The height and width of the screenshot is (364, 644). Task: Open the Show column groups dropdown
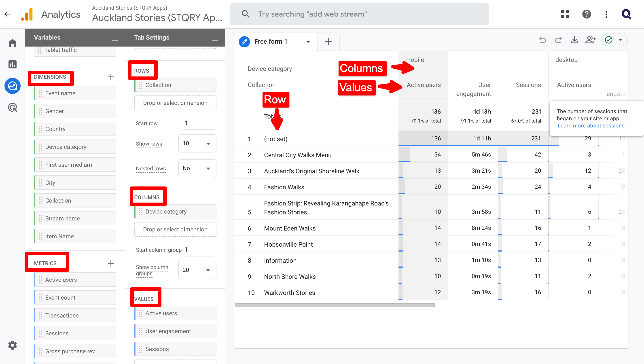(x=197, y=270)
